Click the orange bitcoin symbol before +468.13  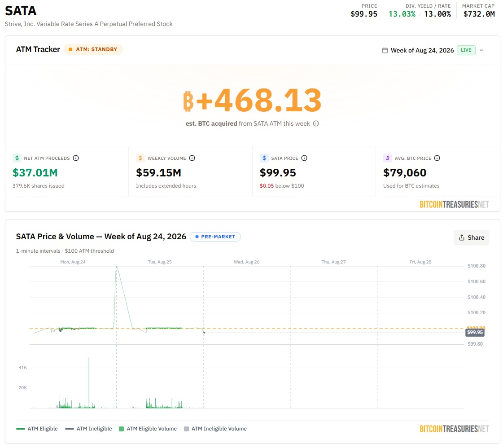point(188,101)
